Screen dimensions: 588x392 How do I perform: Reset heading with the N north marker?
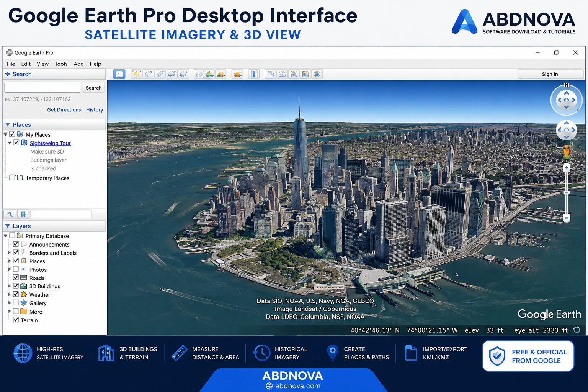tap(567, 85)
